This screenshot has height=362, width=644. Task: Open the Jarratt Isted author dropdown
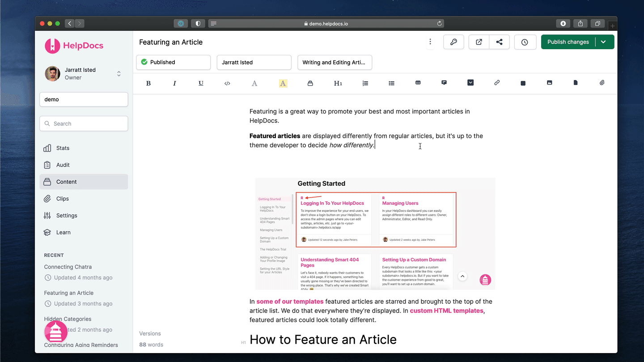coord(254,62)
